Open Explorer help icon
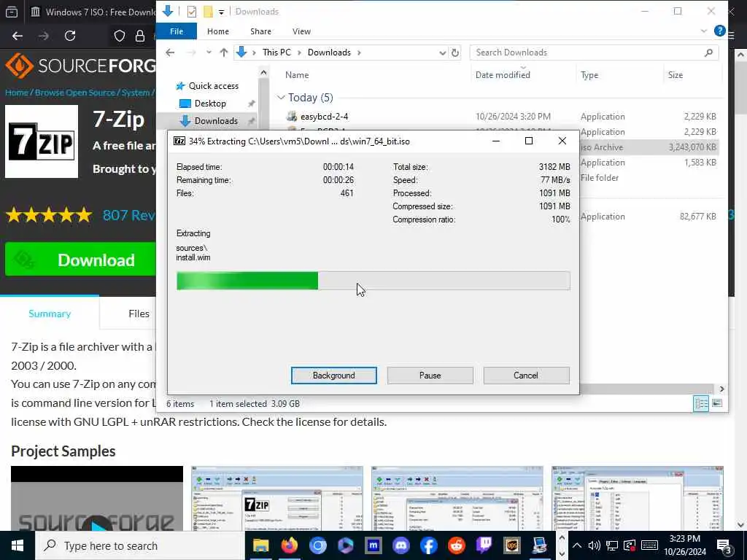Screen dimensions: 747x560 [719, 31]
